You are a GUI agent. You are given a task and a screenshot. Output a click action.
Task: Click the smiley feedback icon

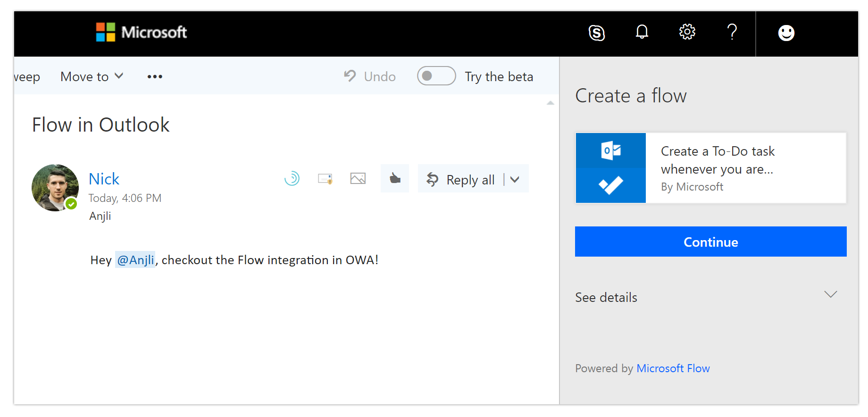tap(786, 33)
